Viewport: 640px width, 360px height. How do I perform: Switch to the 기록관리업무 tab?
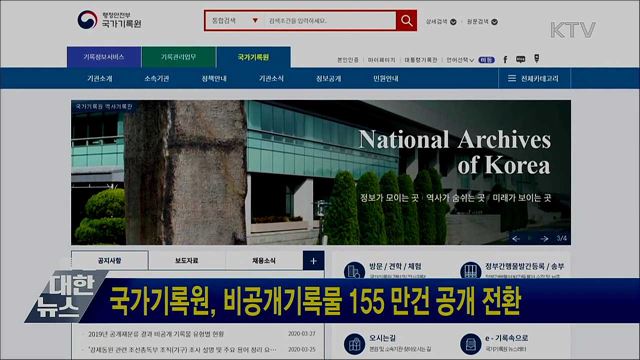point(179,57)
